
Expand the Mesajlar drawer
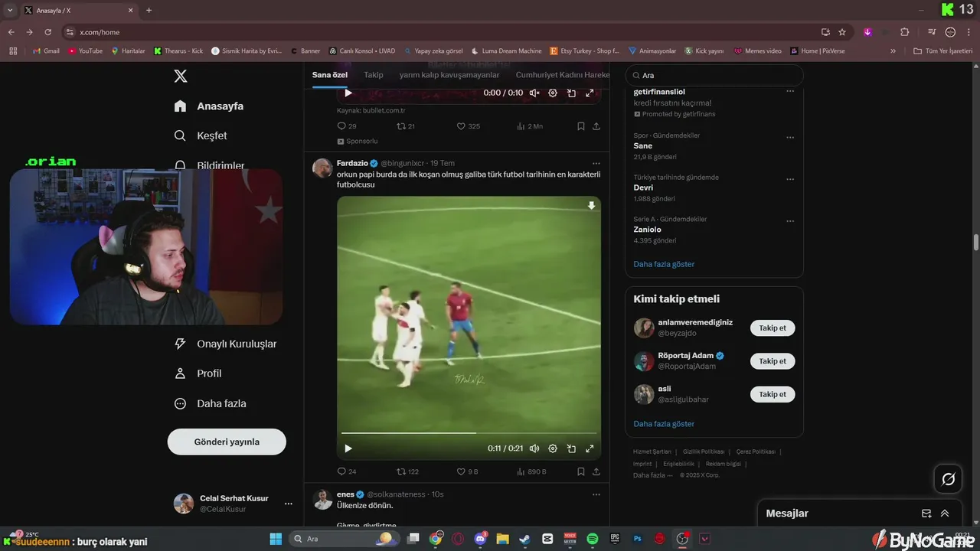coord(945,514)
